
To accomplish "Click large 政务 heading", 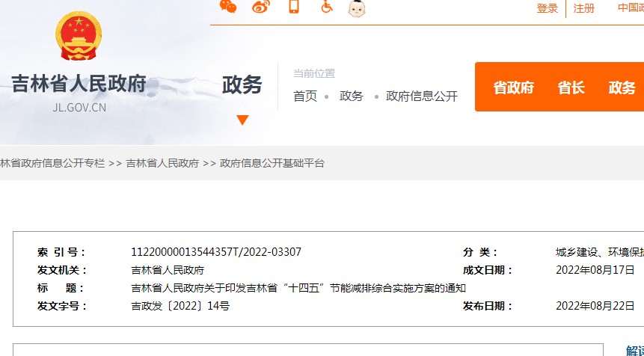I will (242, 85).
